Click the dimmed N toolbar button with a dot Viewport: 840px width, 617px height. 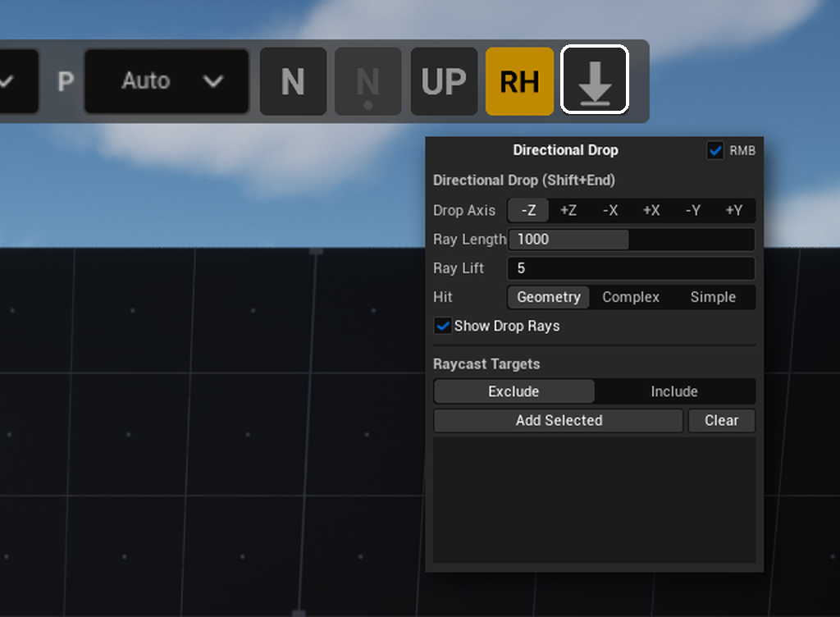tap(368, 81)
